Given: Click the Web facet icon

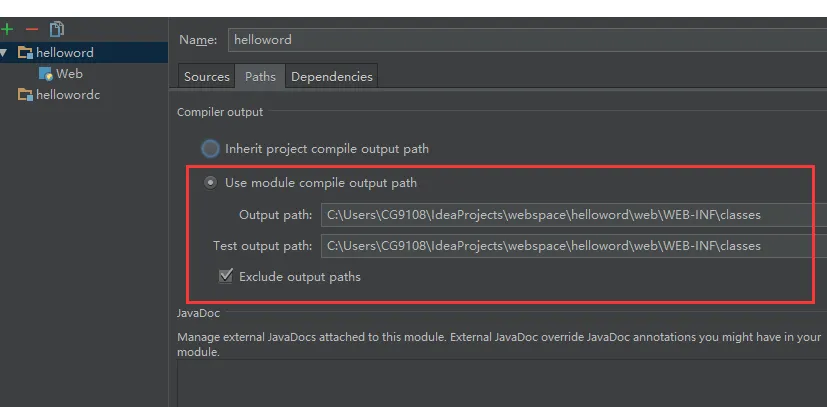Looking at the screenshot, I should 46,74.
